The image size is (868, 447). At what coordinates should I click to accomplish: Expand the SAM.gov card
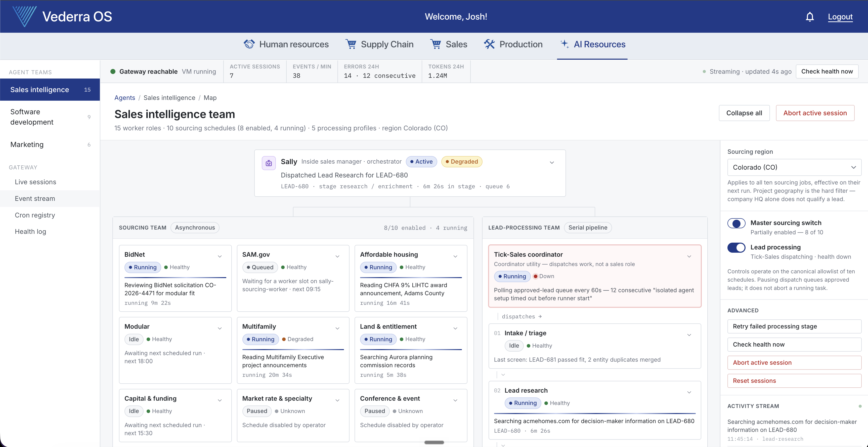[x=337, y=256]
